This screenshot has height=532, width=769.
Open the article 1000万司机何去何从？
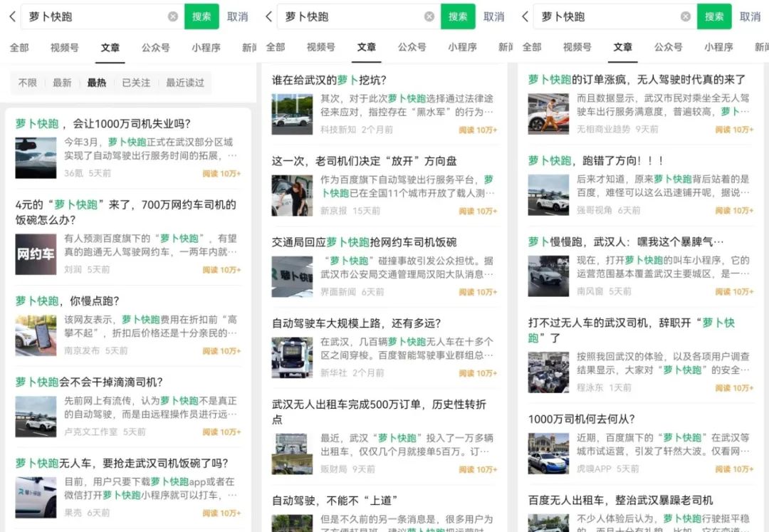(x=581, y=419)
